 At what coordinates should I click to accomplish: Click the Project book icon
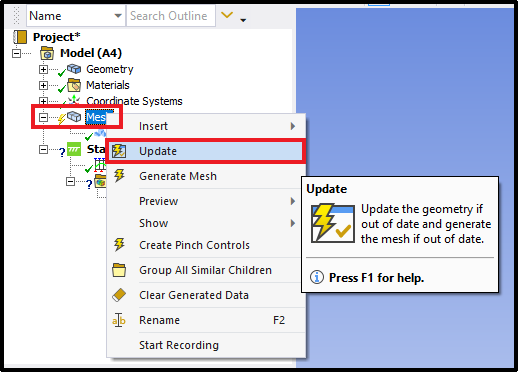(20, 37)
